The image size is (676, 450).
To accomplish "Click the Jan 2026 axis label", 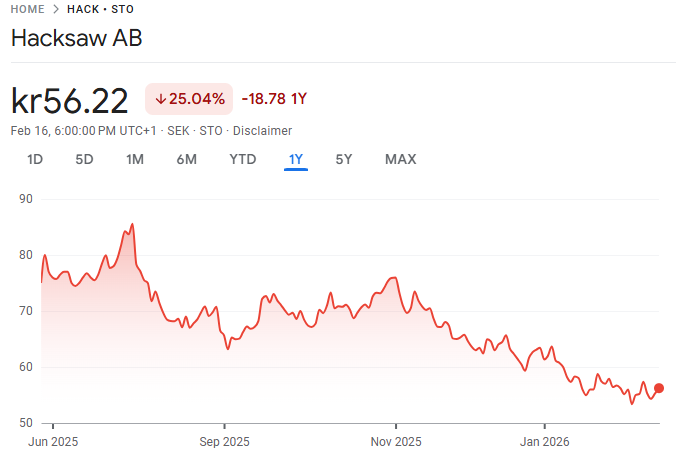I will (544, 441).
